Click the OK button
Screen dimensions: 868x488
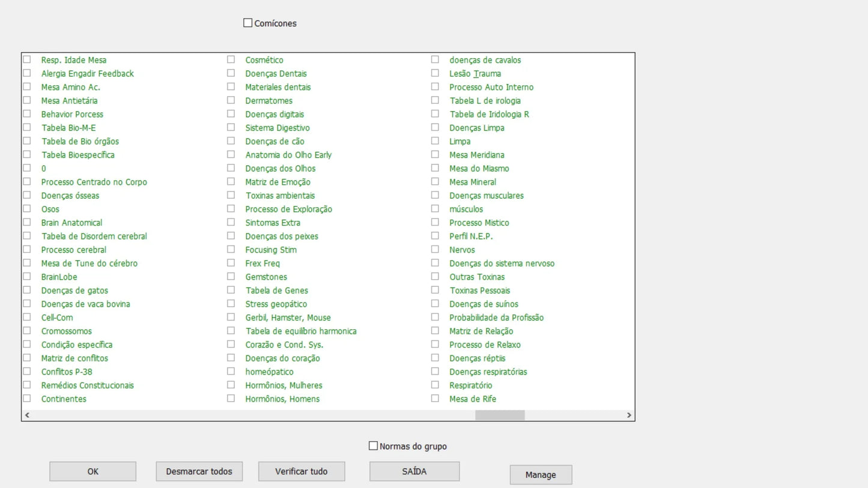93,471
